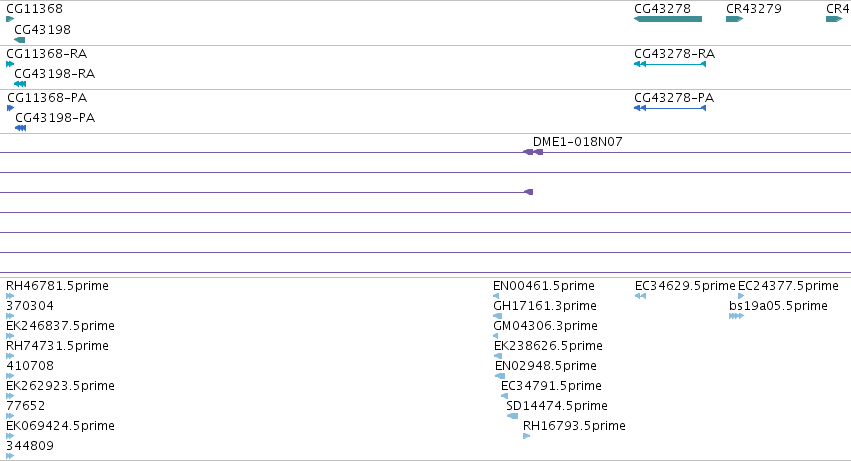This screenshot has height=461, width=851.
Task: Click the SD14474.5prime EST glyph
Action: coord(512,416)
